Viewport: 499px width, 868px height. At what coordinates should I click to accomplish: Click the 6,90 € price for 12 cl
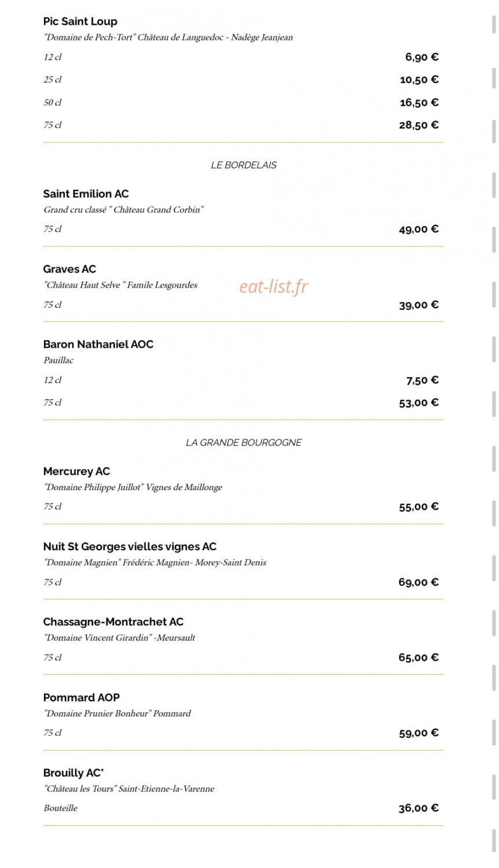[421, 57]
